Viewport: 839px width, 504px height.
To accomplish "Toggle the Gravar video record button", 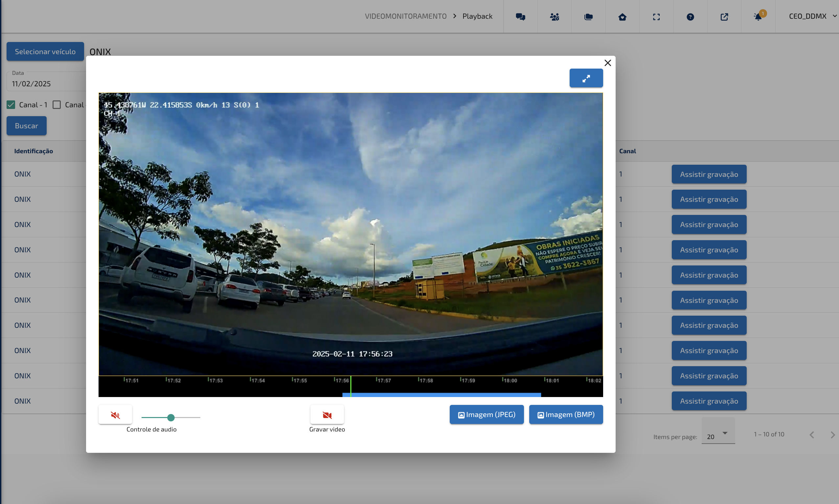I will click(327, 415).
